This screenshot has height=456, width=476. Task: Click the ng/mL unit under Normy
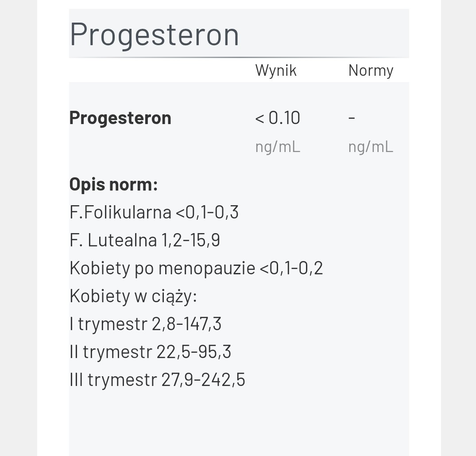(371, 147)
